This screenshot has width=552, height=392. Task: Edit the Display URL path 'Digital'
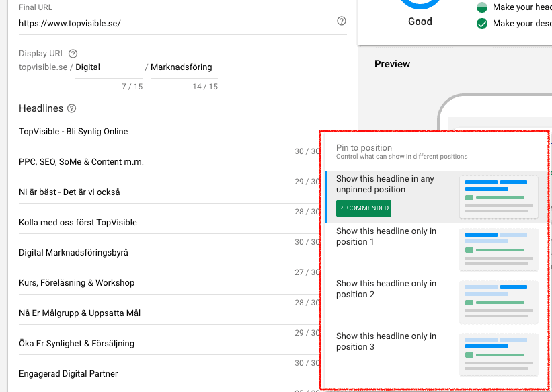click(109, 67)
